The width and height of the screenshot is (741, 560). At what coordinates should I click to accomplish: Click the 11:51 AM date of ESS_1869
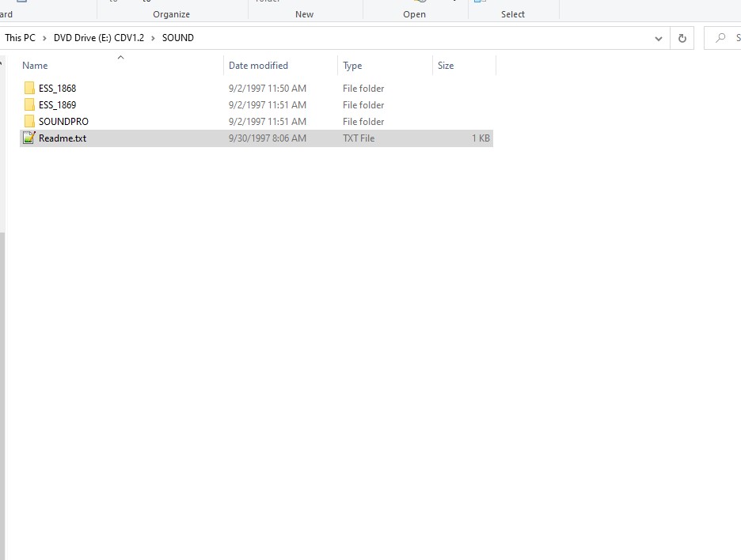coord(268,105)
